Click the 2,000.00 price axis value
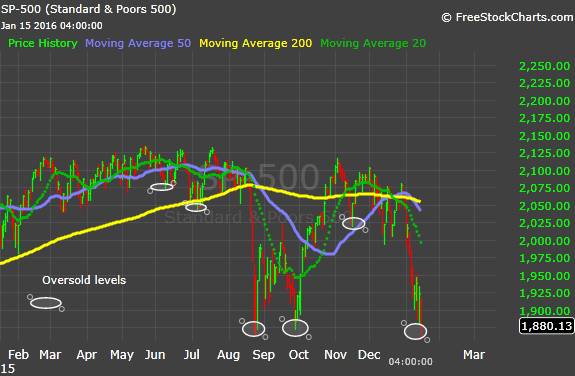The height and width of the screenshot is (376, 575). (545, 241)
